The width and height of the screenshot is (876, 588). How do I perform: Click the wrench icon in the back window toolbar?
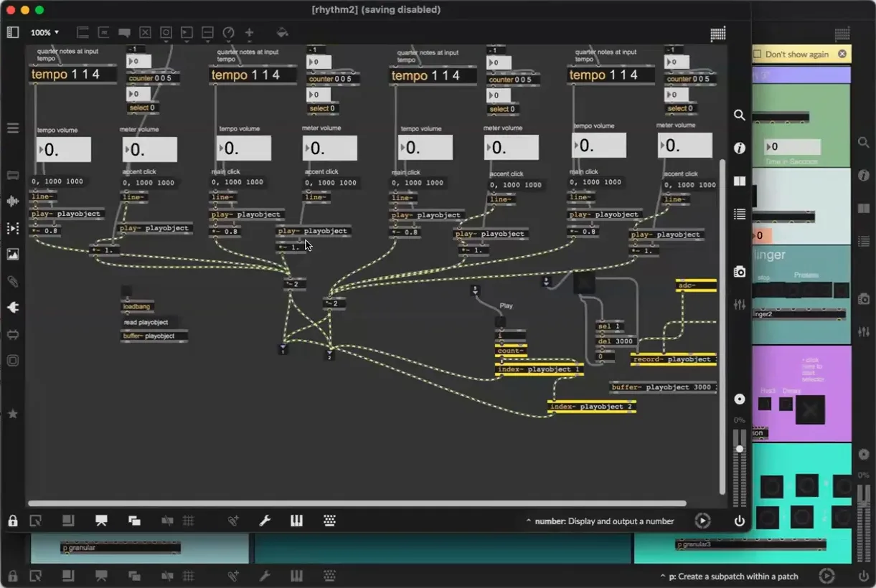(x=265, y=575)
